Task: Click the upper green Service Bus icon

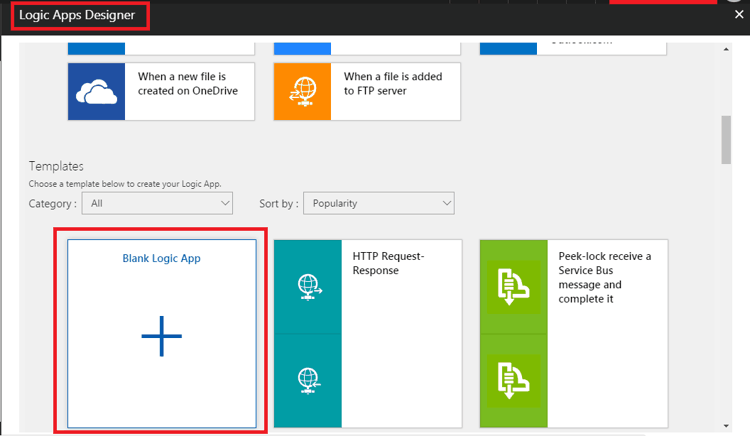Action: (513, 287)
